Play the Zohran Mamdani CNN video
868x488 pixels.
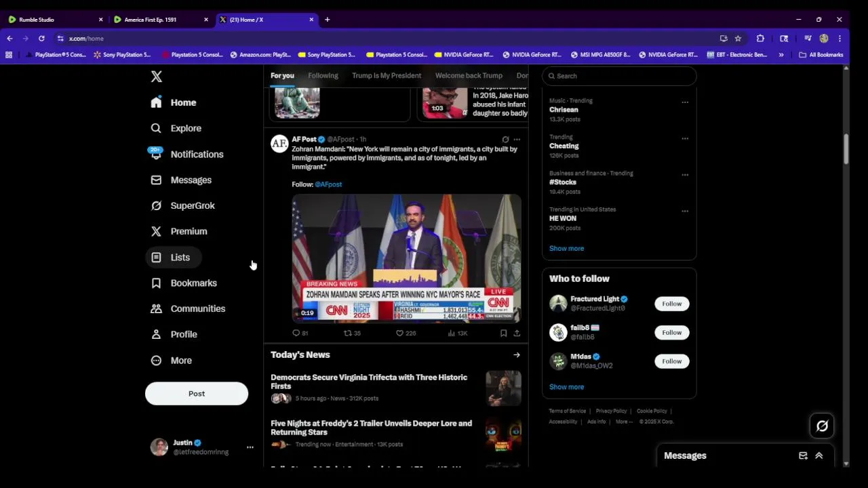406,258
